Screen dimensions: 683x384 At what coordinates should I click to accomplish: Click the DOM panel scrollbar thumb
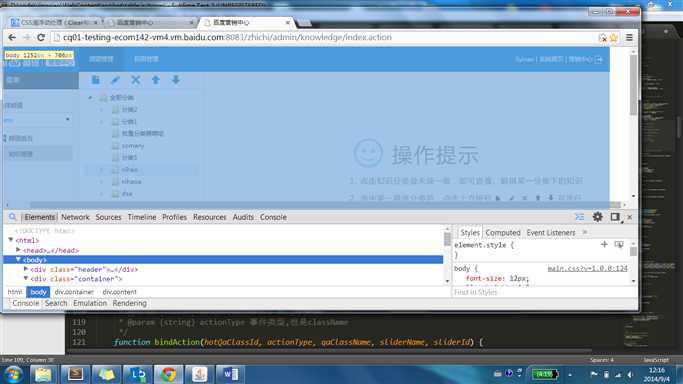[447, 239]
